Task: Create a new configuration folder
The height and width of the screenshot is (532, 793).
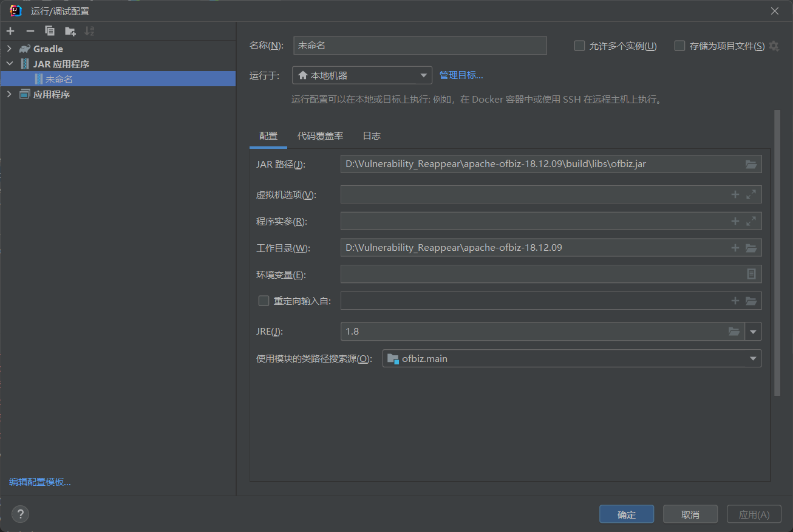Action: tap(70, 31)
